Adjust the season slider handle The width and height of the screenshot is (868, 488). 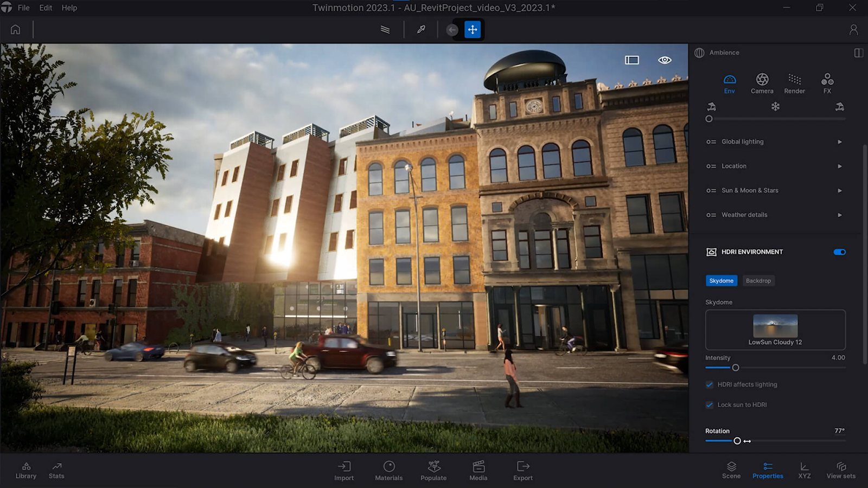pyautogui.click(x=709, y=119)
